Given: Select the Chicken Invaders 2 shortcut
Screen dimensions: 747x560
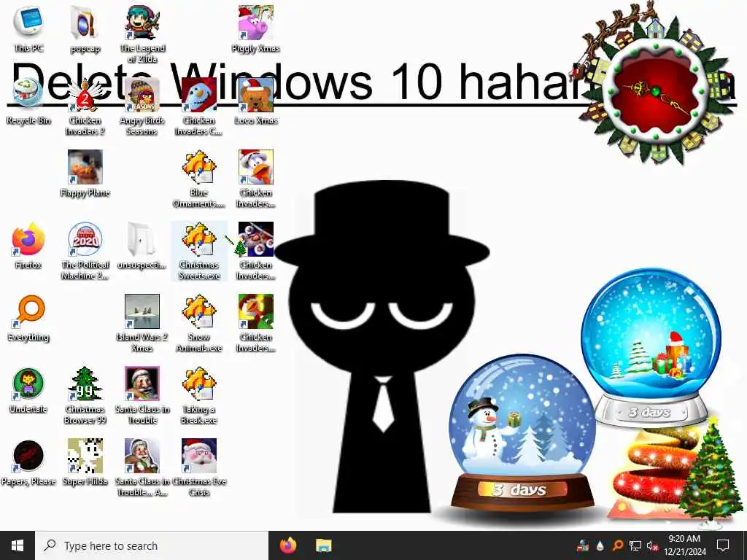Looking at the screenshot, I should 85,106.
